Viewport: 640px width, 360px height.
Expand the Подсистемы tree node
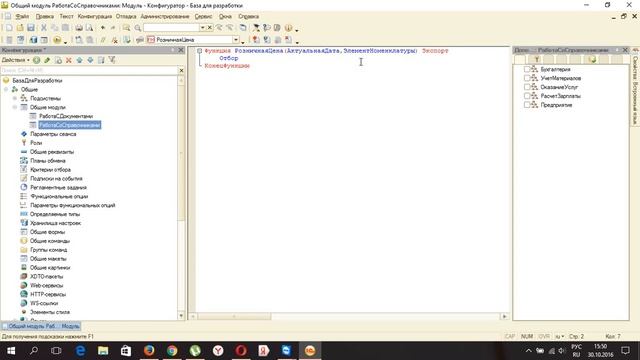coord(15,98)
